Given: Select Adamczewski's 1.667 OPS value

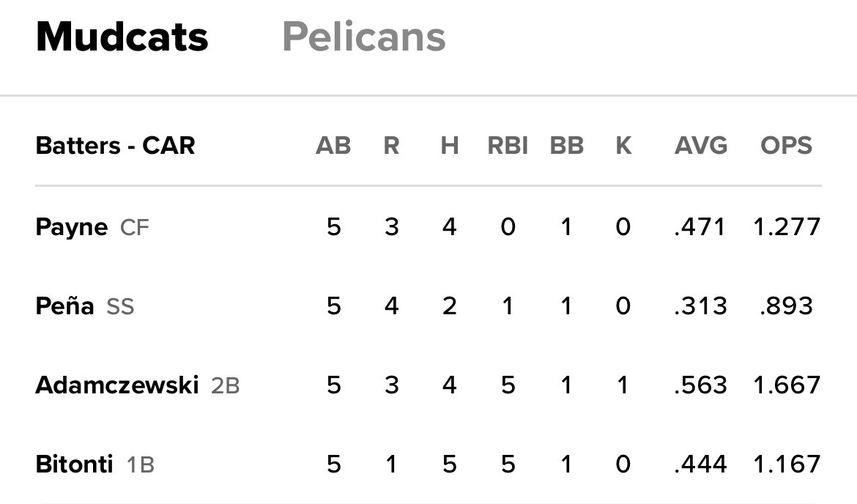Looking at the screenshot, I should click(x=787, y=385).
